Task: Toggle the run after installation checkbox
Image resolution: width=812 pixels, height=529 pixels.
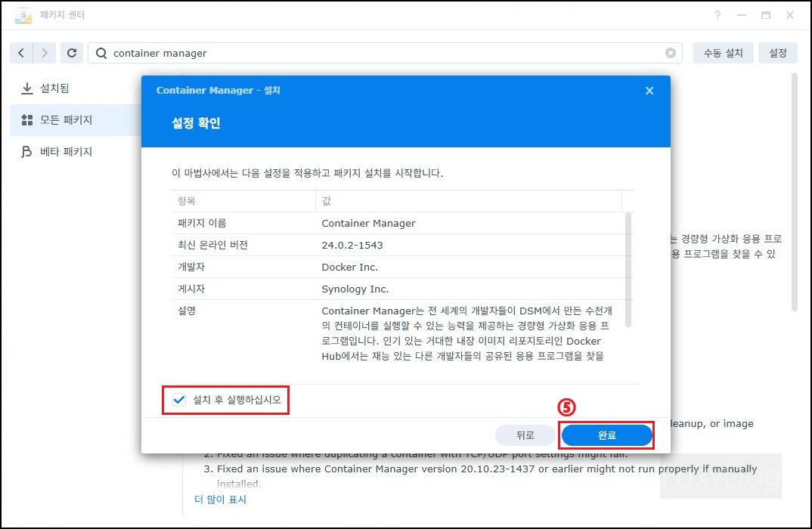Action: (179, 400)
